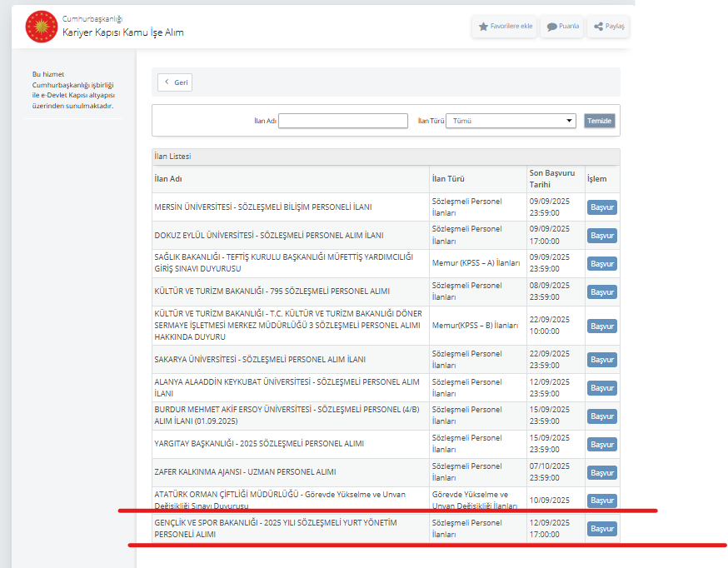Image resolution: width=728 pixels, height=568 pixels.
Task: Click Başvur for Dokuz Eylül Üniversitesi
Action: tap(601, 236)
